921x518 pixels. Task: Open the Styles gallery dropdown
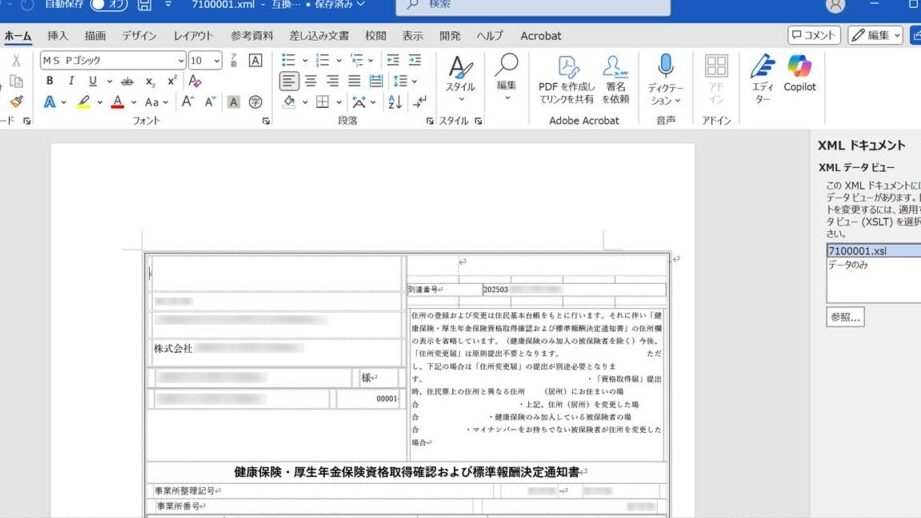coord(460,76)
